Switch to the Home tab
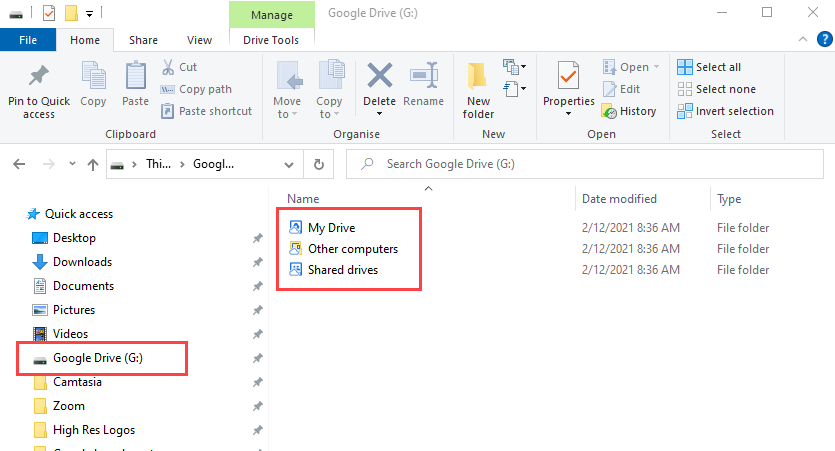 85,40
